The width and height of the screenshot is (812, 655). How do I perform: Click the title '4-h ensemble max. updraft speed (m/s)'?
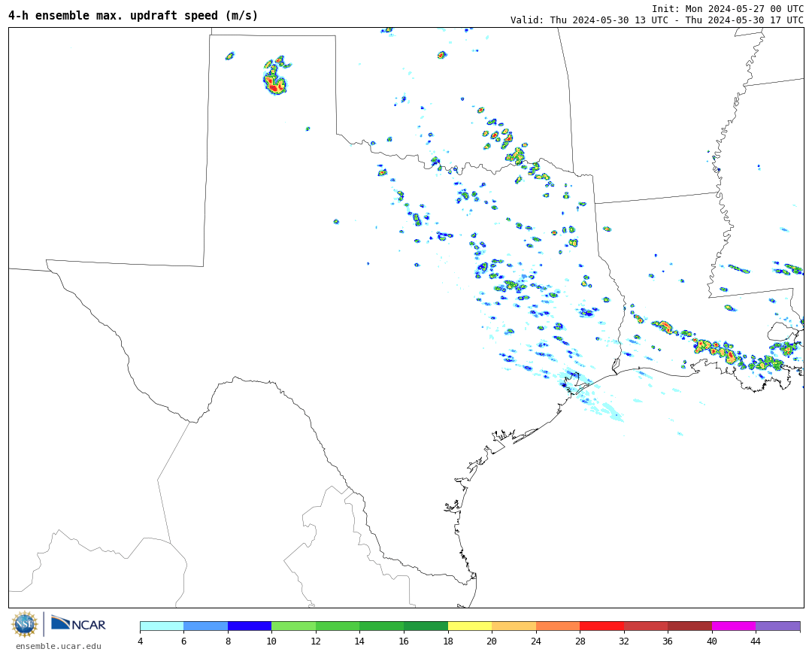[x=133, y=16]
